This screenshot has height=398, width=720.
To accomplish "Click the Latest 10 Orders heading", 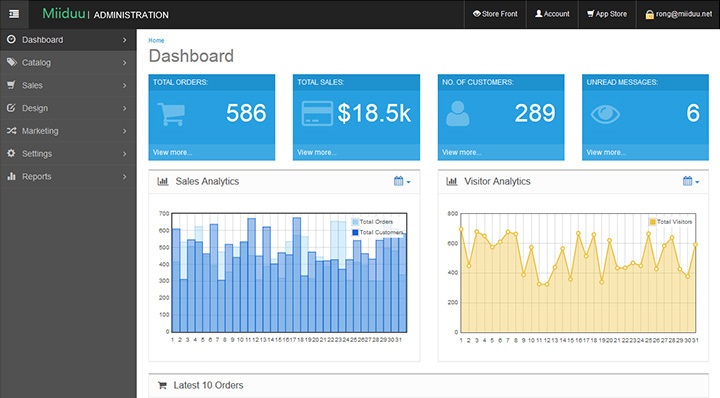I will (208, 385).
